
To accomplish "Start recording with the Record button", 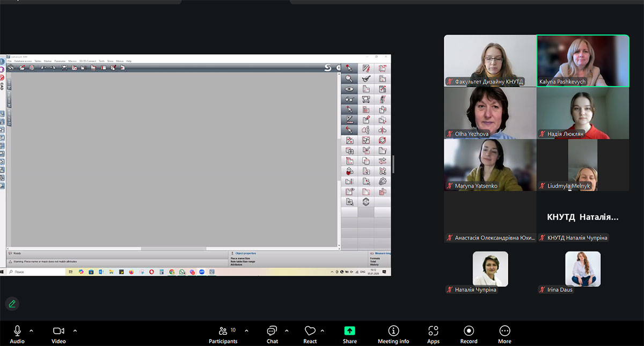I will pos(469,334).
